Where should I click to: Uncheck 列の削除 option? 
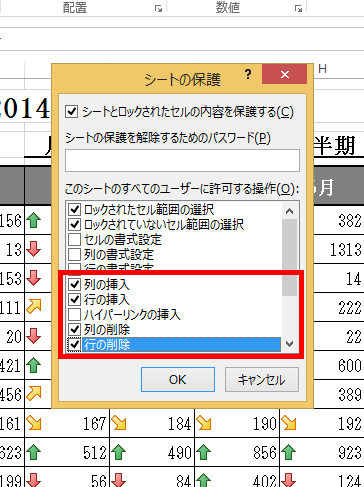pyautogui.click(x=74, y=329)
